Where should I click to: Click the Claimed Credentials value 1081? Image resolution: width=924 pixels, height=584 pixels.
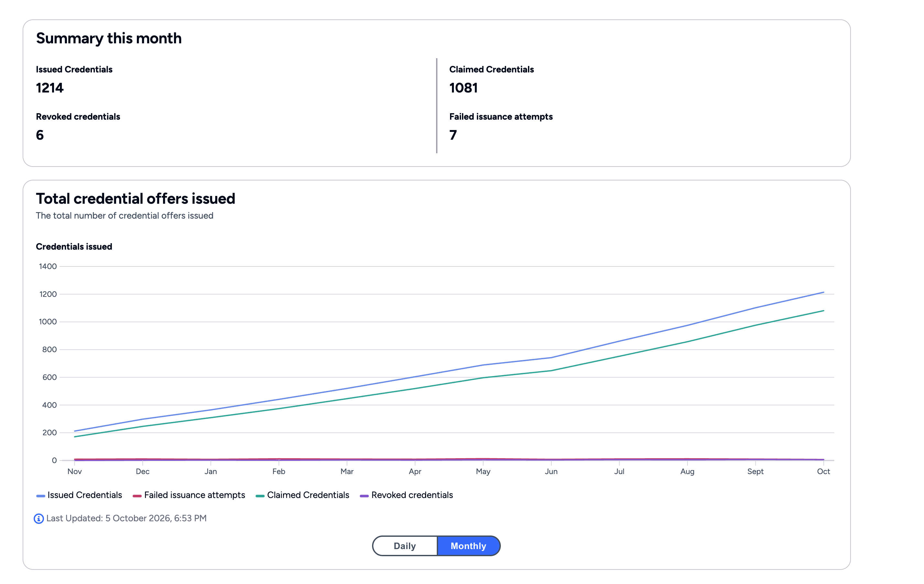(464, 88)
